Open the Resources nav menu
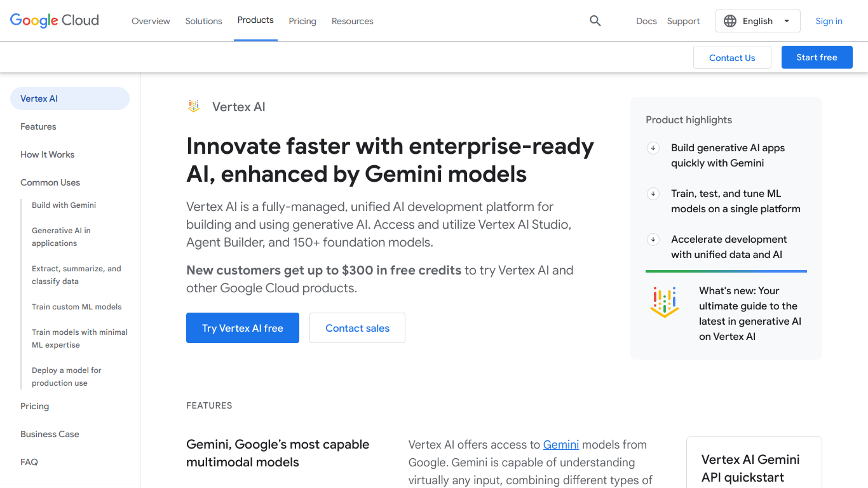 [353, 21]
